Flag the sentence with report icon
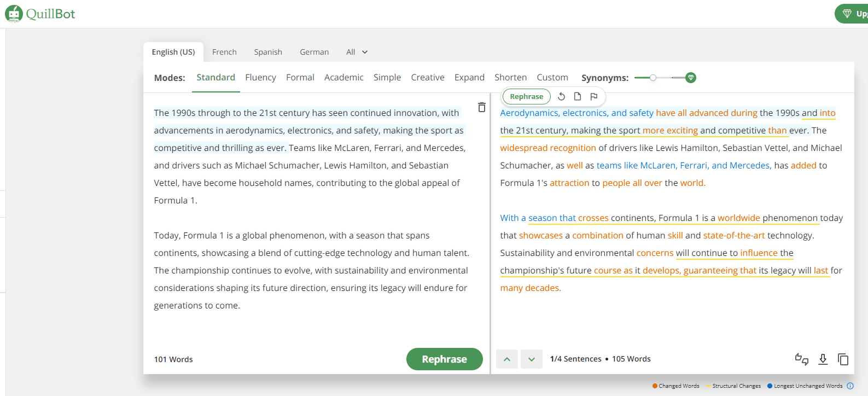 593,96
